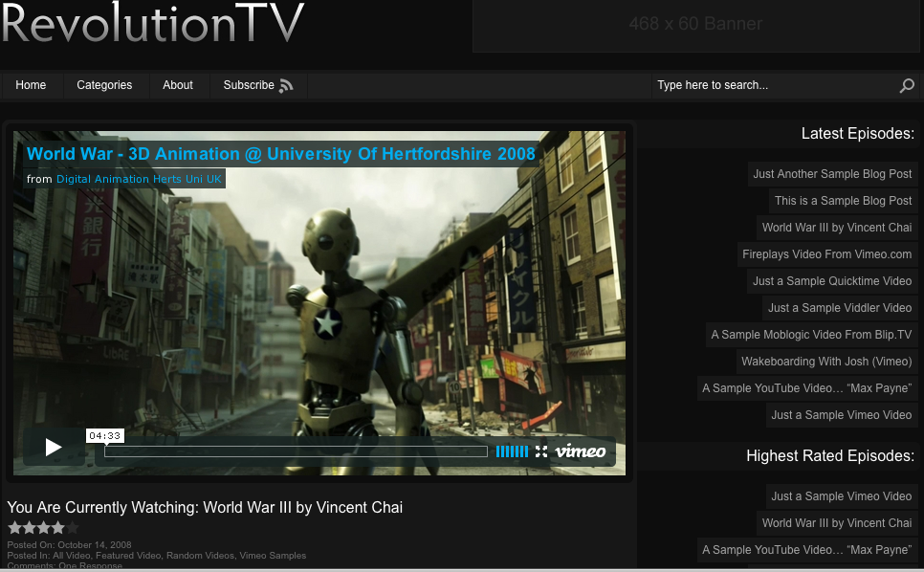
Task: Go to the Home menu item
Action: pos(31,85)
